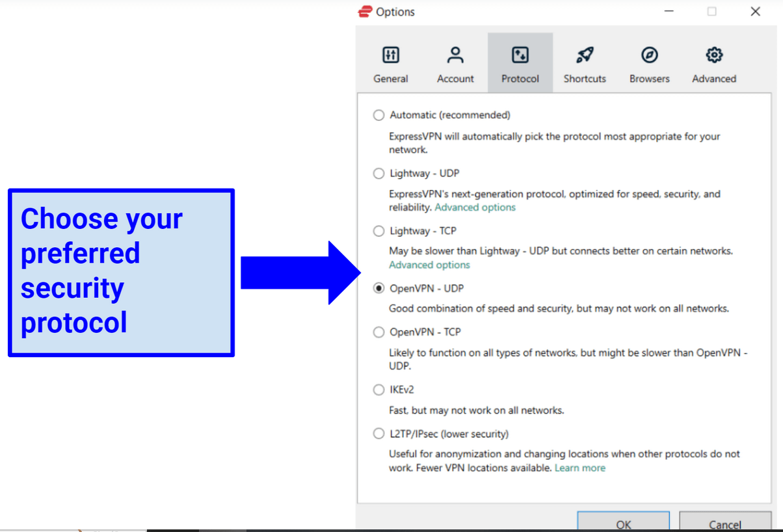Screen dimensions: 783x532
Task: Click the 'Useful for anonymization' description text
Action: pos(564,461)
